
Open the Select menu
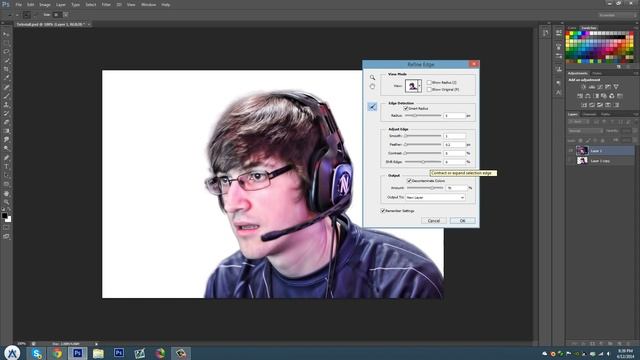click(x=91, y=4)
